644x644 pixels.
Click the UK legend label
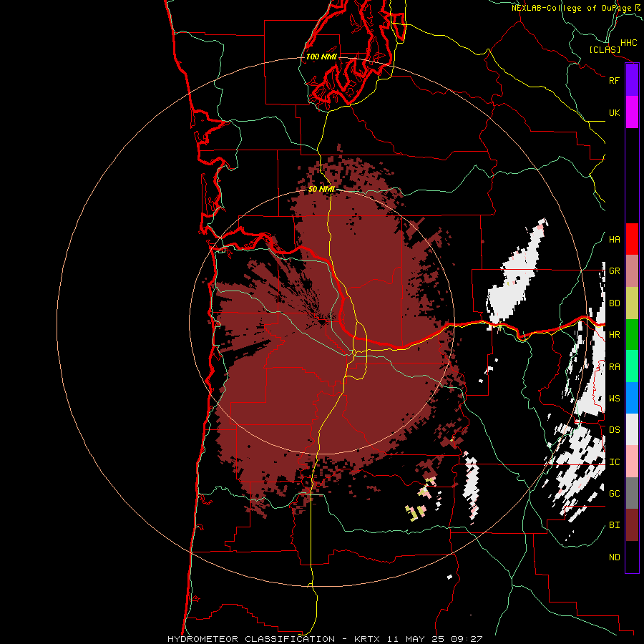(614, 112)
